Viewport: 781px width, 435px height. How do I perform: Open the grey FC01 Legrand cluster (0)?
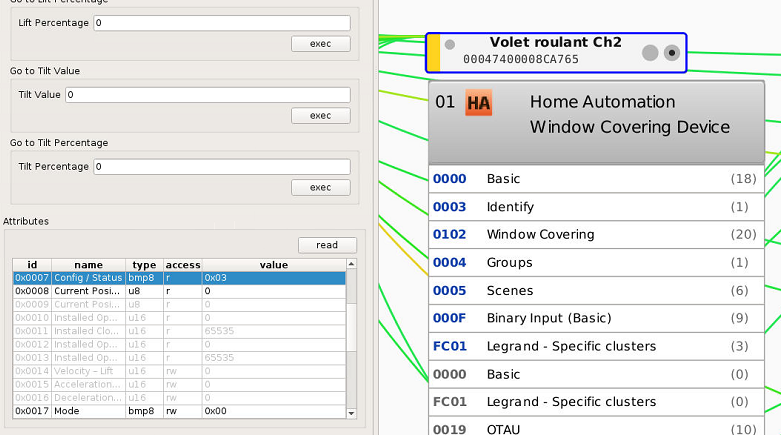596,402
